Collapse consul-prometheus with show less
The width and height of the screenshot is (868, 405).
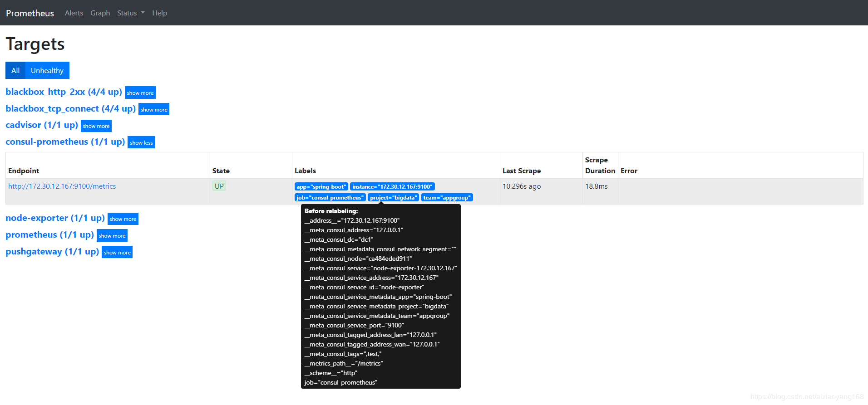pyautogui.click(x=141, y=142)
